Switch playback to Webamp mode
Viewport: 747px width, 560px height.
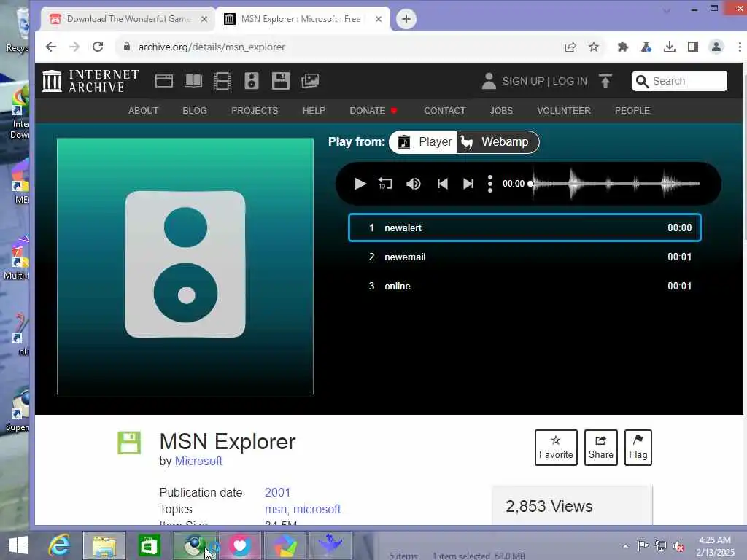click(497, 142)
